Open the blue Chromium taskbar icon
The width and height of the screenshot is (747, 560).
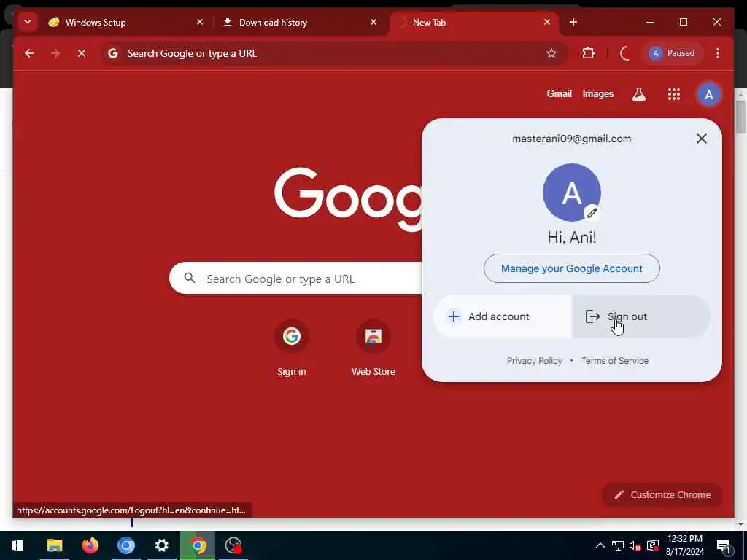tap(125, 545)
